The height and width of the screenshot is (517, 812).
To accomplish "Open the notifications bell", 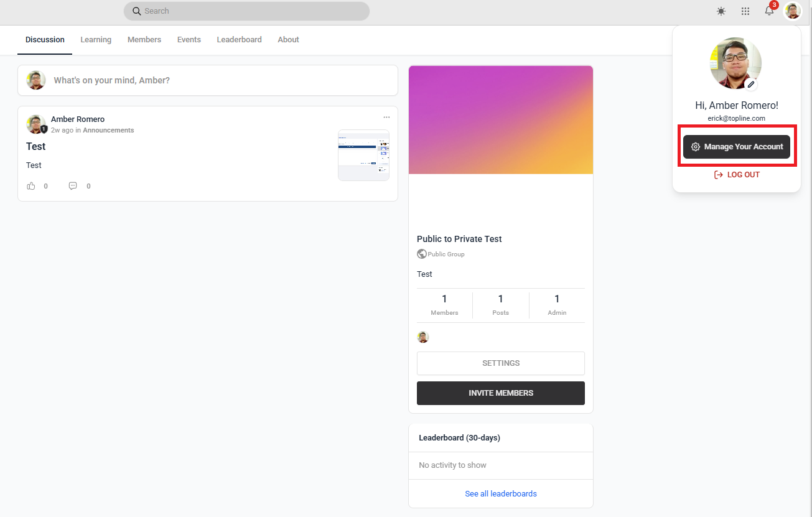I will tap(769, 11).
